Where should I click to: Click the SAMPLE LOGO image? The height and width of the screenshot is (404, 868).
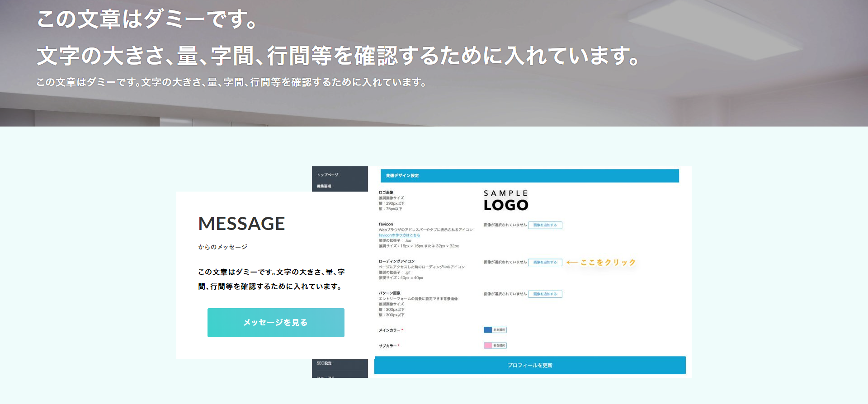point(506,201)
